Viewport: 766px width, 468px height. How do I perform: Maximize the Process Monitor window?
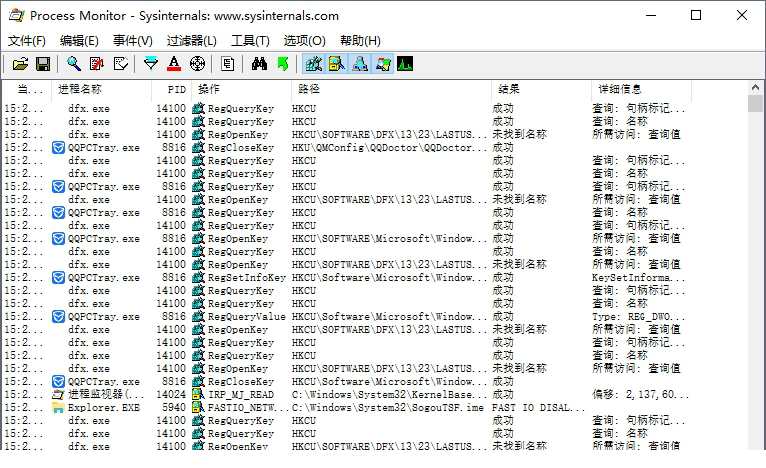point(696,15)
